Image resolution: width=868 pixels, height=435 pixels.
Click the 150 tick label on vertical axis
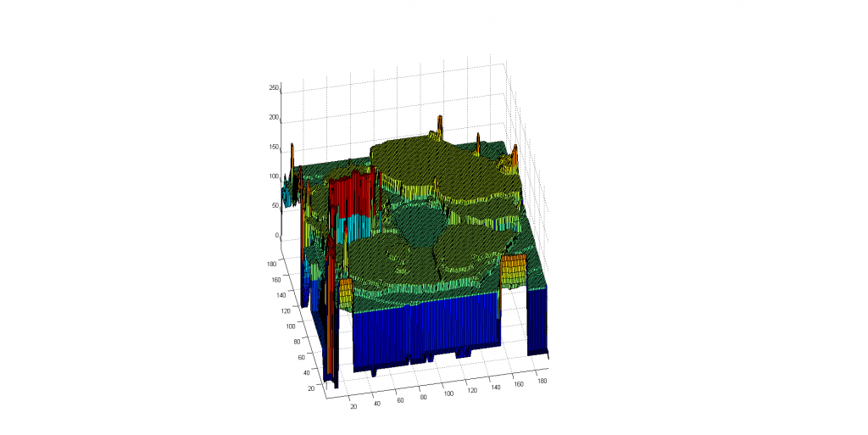click(274, 147)
